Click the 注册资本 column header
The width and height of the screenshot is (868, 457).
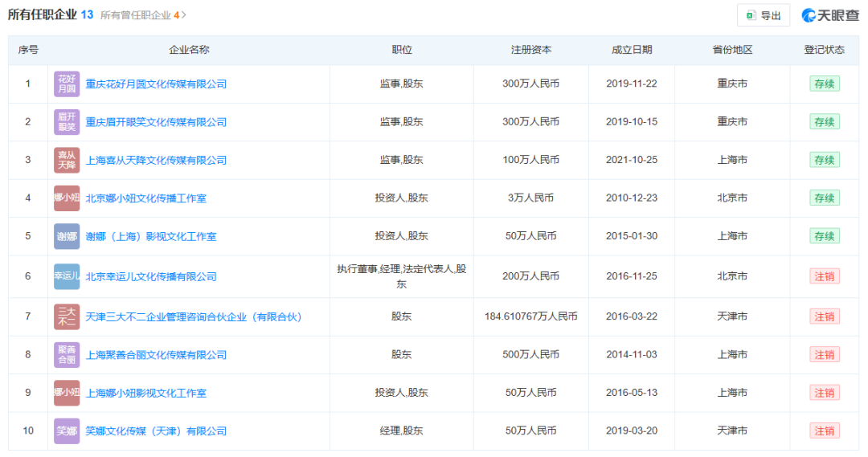click(531, 50)
